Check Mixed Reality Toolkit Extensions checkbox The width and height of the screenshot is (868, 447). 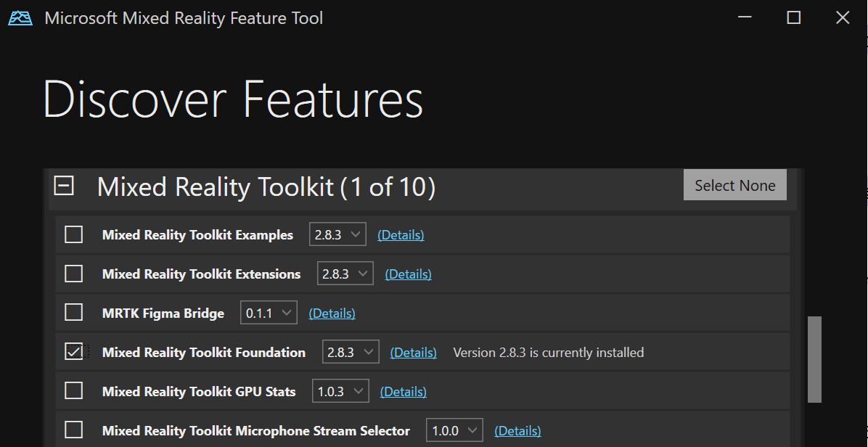click(x=73, y=274)
